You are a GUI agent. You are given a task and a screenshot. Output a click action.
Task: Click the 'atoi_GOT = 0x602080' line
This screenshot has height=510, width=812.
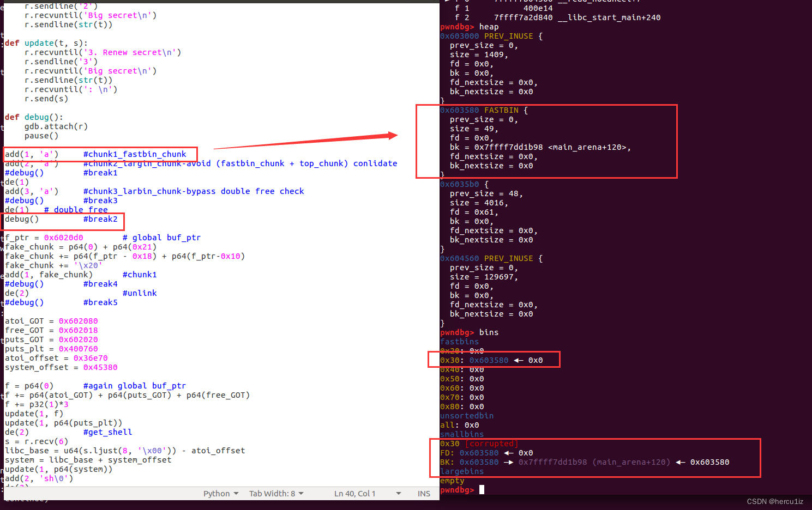point(51,321)
